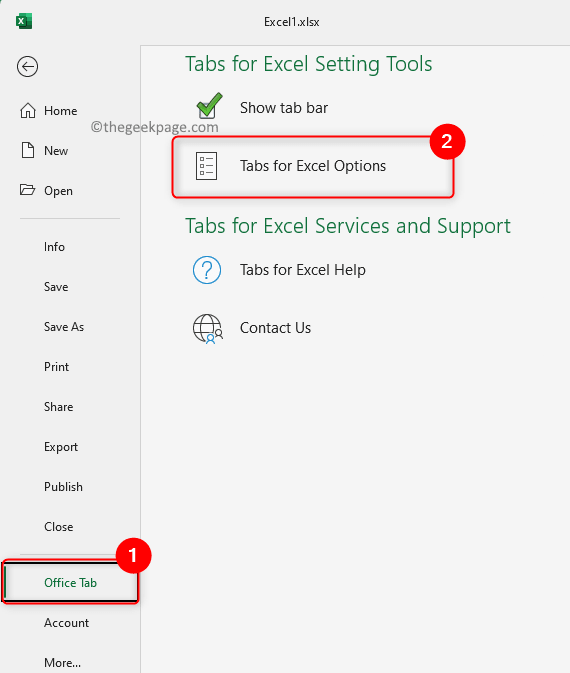Click the options list icon beside Tabs for Excel Options
Screen dimensions: 570x673
206,166
